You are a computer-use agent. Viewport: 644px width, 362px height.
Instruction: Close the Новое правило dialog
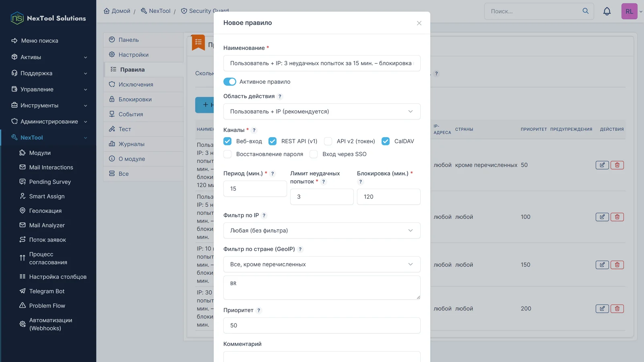pyautogui.click(x=419, y=23)
